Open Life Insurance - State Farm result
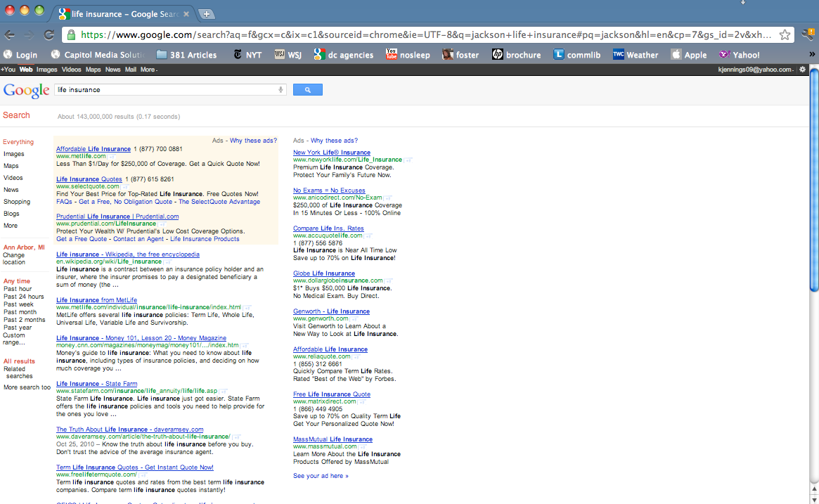The height and width of the screenshot is (504, 819). (96, 383)
